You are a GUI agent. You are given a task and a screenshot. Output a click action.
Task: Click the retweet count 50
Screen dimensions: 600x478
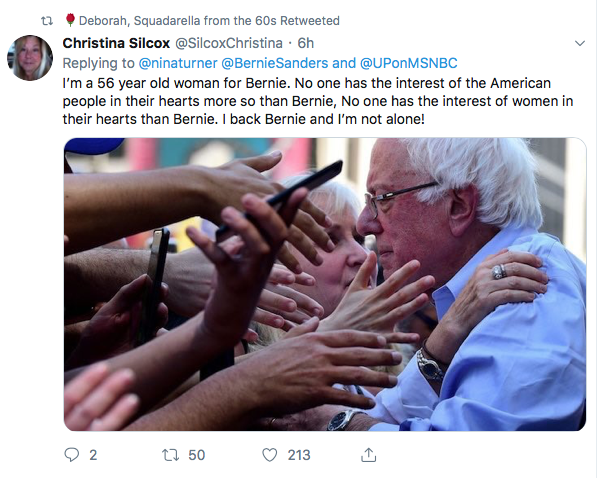click(196, 455)
